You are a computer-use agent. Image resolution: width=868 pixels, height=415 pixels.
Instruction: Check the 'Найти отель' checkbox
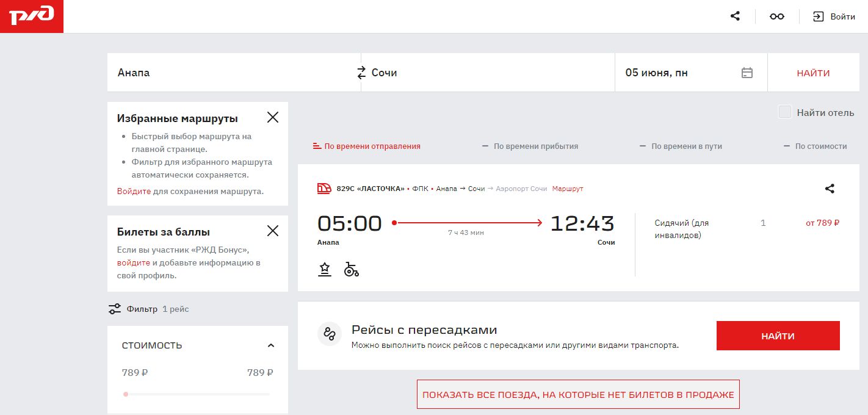(x=785, y=112)
